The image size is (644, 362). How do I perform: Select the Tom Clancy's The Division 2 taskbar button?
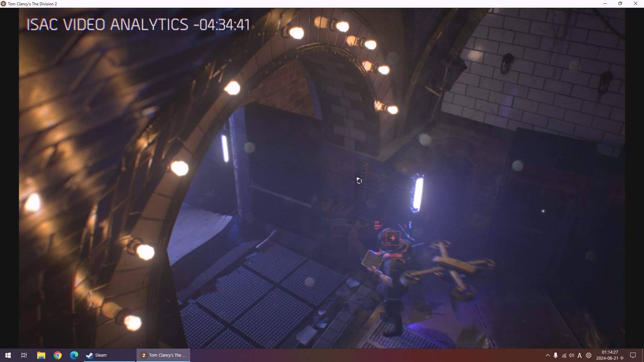point(163,355)
